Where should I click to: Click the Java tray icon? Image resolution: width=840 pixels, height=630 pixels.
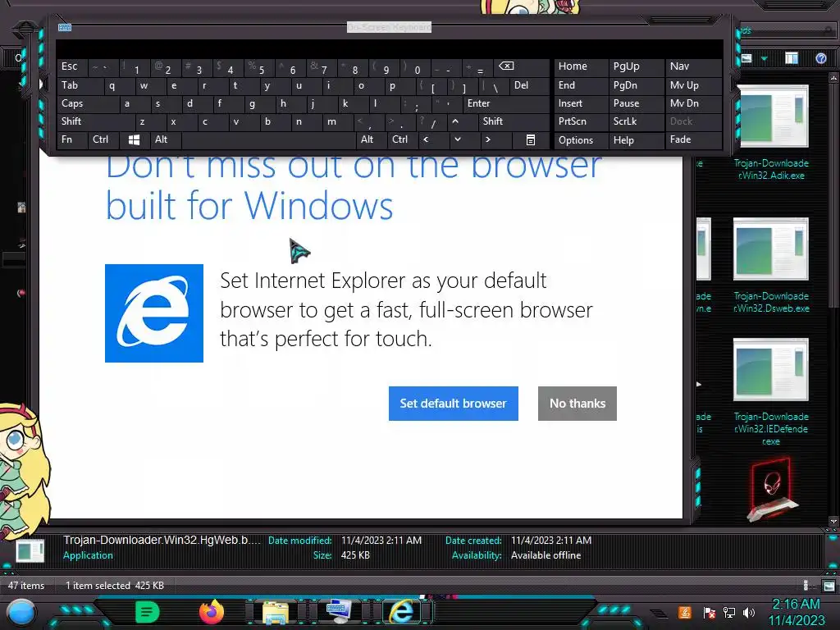coord(684,612)
